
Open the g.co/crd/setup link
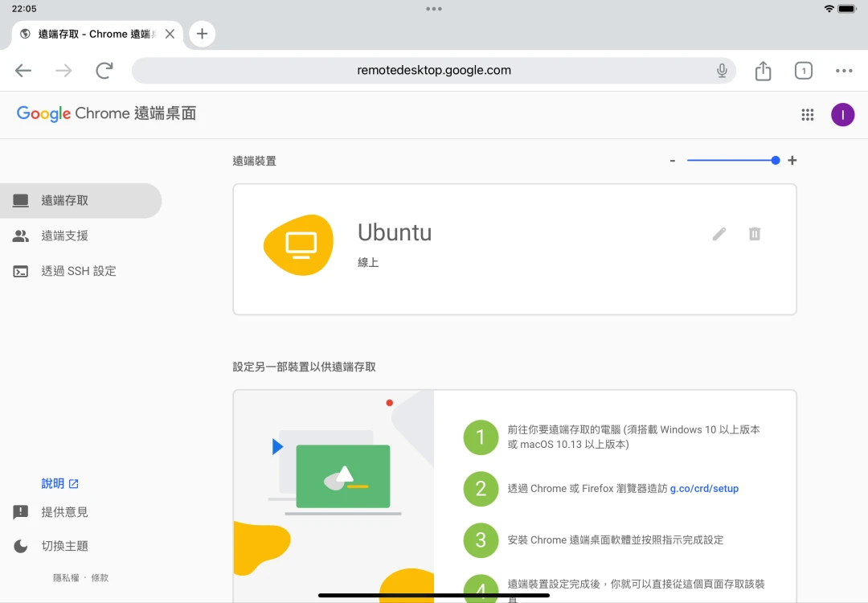click(x=704, y=489)
